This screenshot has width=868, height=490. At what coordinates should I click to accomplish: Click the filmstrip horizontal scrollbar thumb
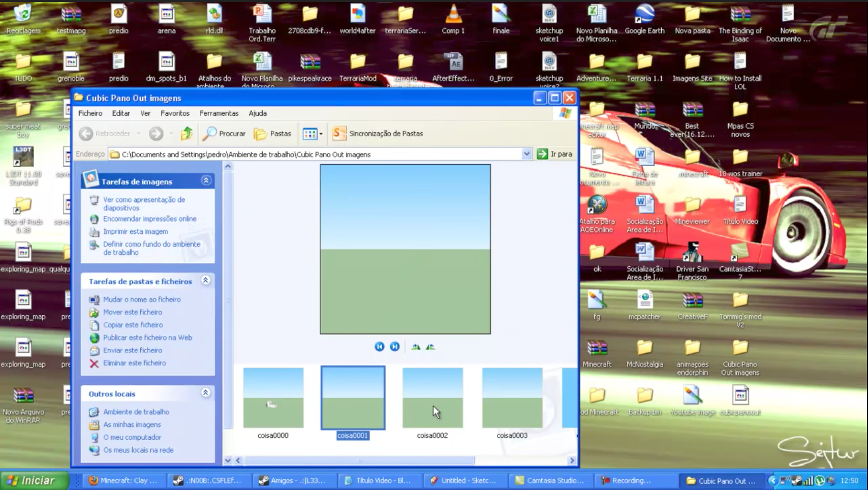click(x=360, y=461)
